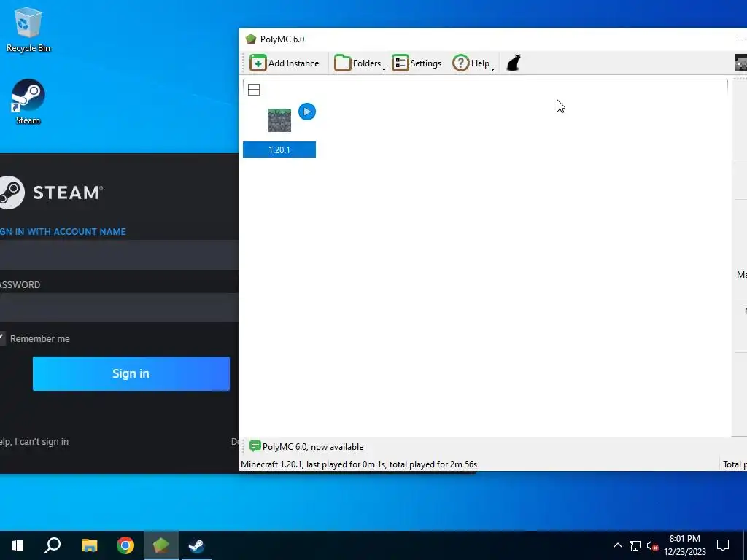This screenshot has height=560, width=747.
Task: Open taskbar Search
Action: click(x=53, y=545)
